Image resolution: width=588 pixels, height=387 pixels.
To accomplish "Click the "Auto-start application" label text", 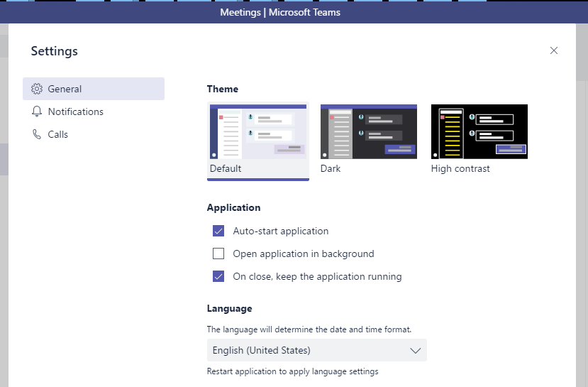I will 281,231.
